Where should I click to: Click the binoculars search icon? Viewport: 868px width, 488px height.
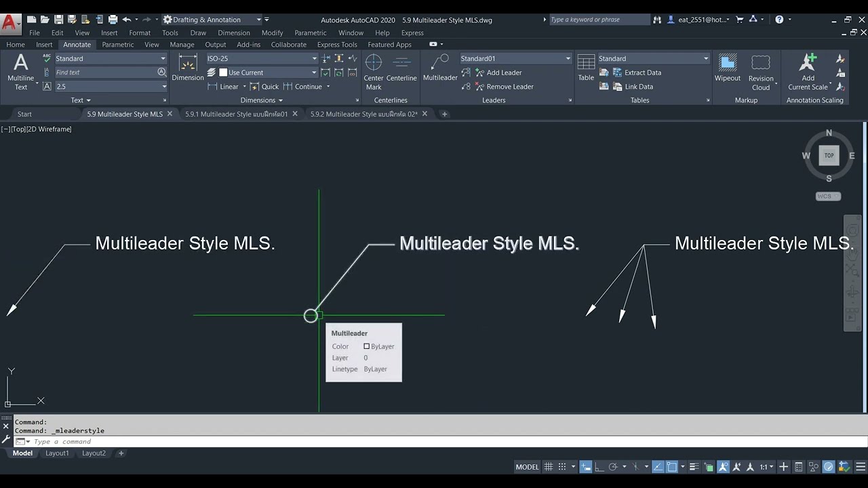657,20
